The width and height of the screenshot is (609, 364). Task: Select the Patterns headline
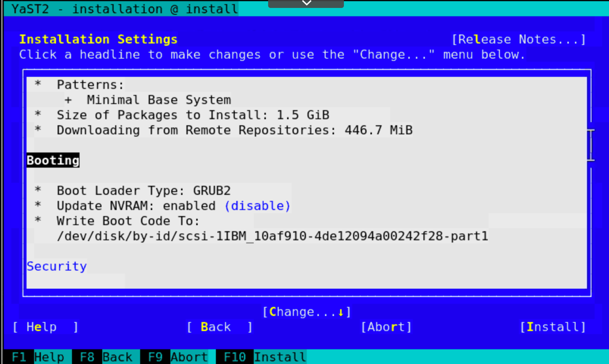point(89,84)
